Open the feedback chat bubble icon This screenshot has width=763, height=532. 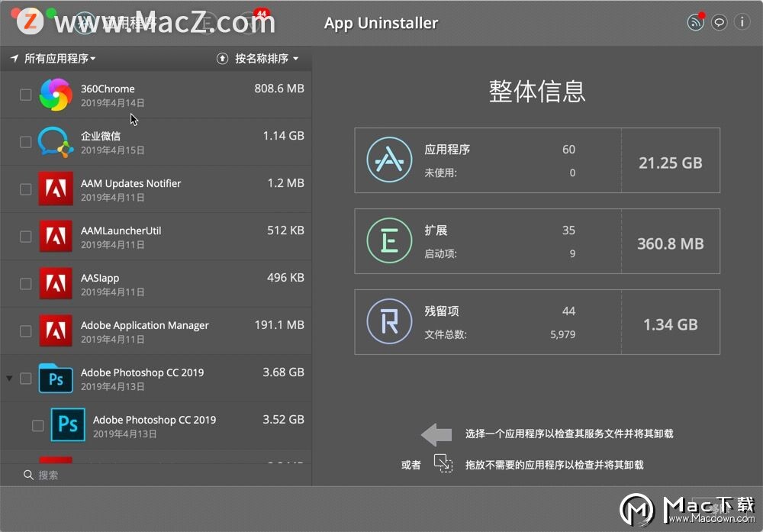point(720,22)
